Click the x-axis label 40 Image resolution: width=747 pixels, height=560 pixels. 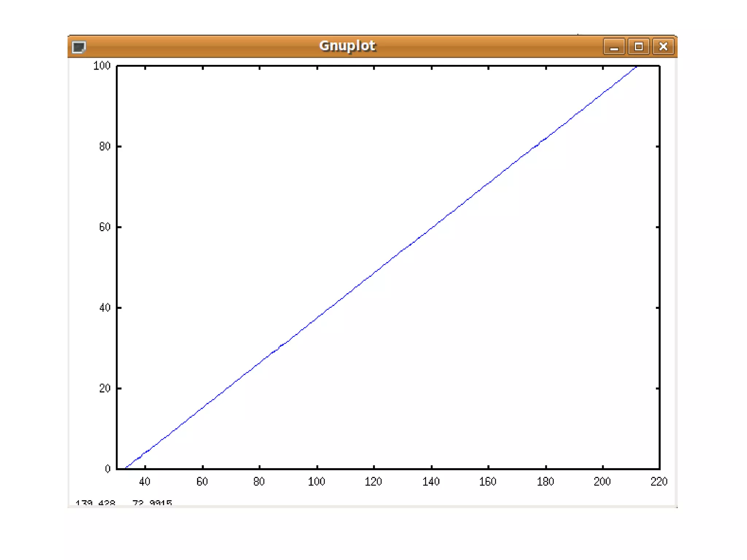(145, 482)
